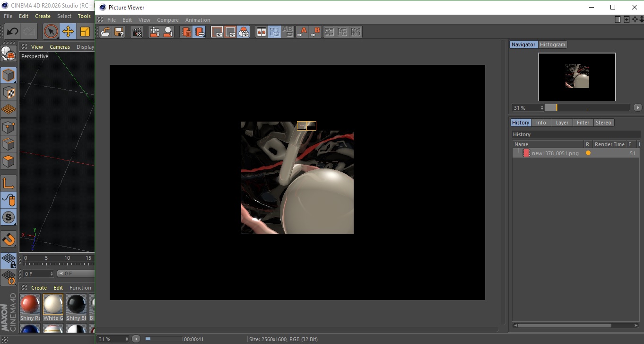Open the Animation menu
644x344 pixels.
[x=198, y=20]
